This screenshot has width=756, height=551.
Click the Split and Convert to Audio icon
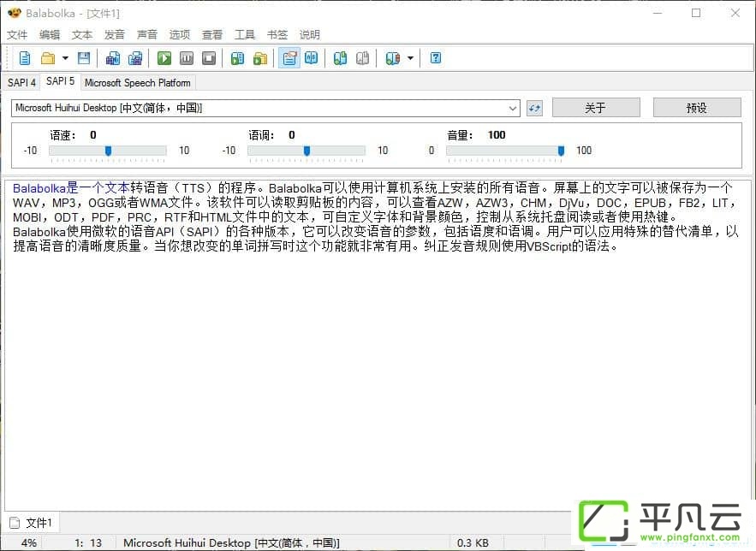click(x=135, y=58)
